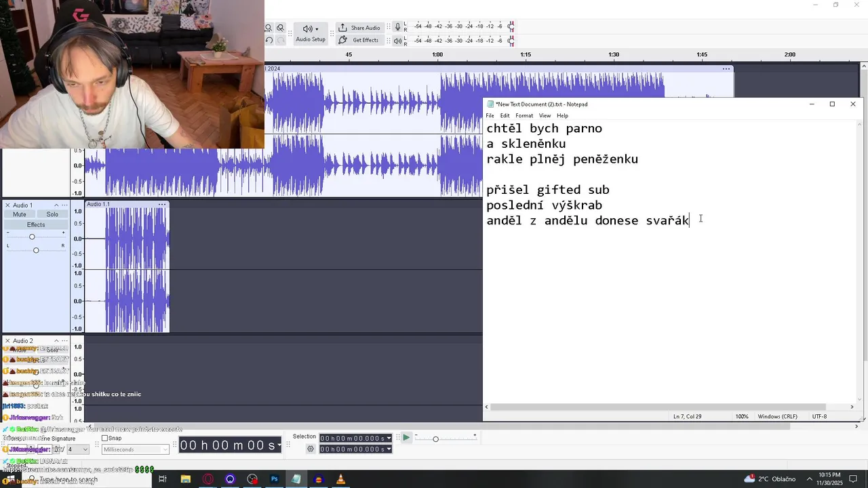Open the Audio 2 track options dots
The width and height of the screenshot is (868, 488).
(x=65, y=341)
